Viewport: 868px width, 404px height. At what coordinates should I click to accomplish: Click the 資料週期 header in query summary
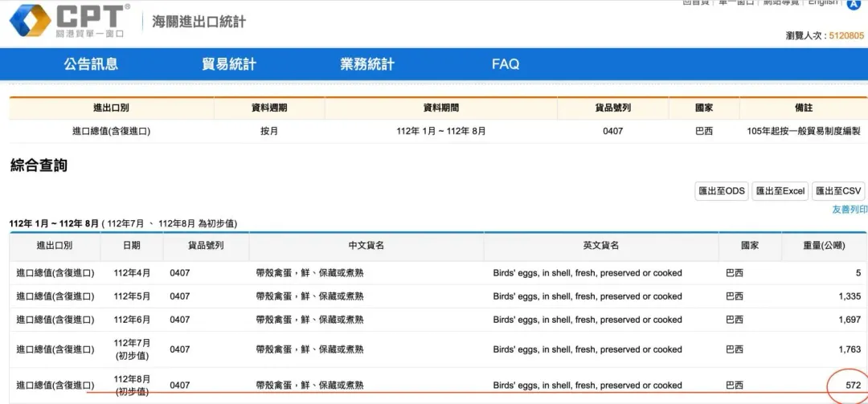(x=269, y=108)
